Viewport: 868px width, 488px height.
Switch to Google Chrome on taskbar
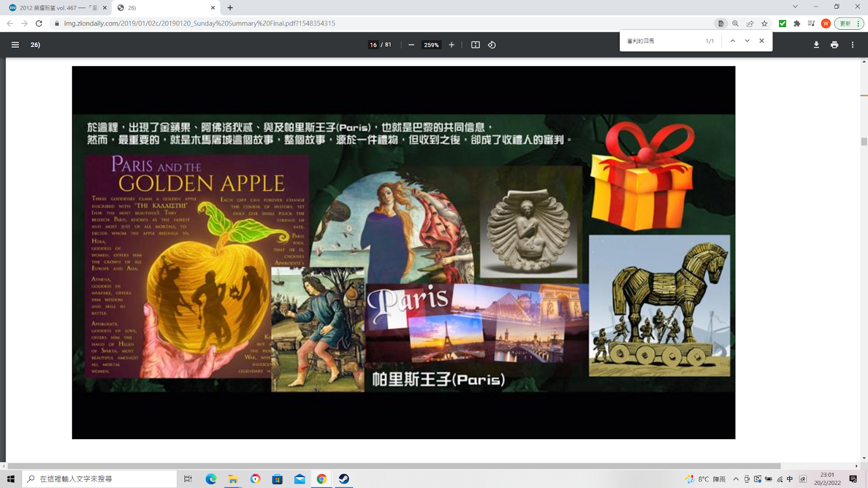[322, 479]
